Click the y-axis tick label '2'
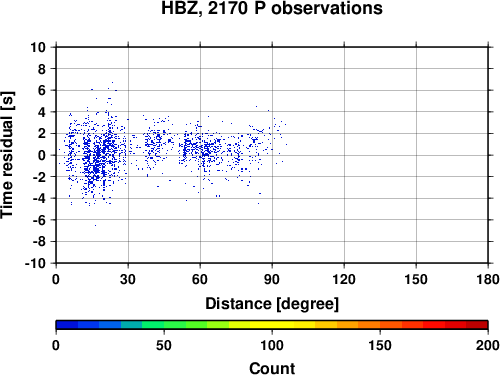This screenshot has width=500, height=375. point(42,134)
